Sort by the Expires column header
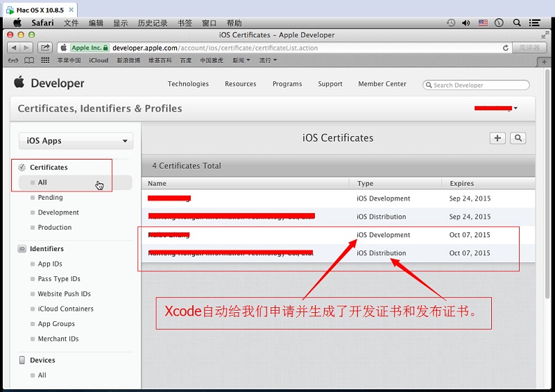 [462, 183]
